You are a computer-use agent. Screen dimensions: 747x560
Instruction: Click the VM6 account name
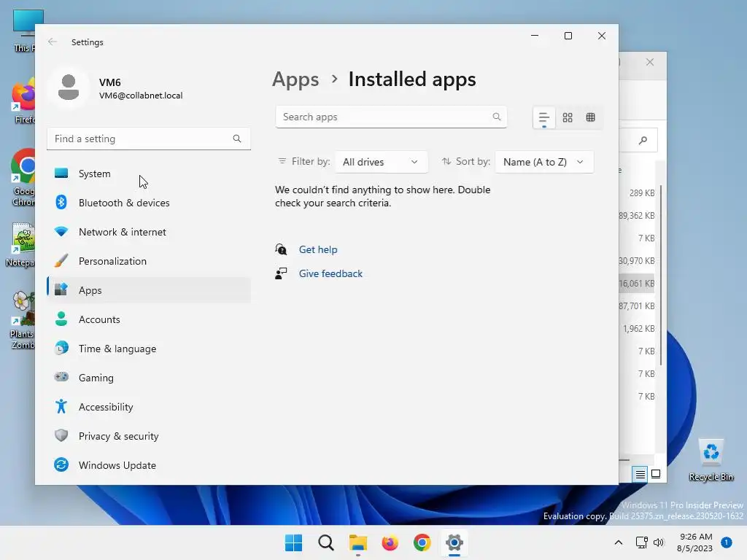pos(109,82)
